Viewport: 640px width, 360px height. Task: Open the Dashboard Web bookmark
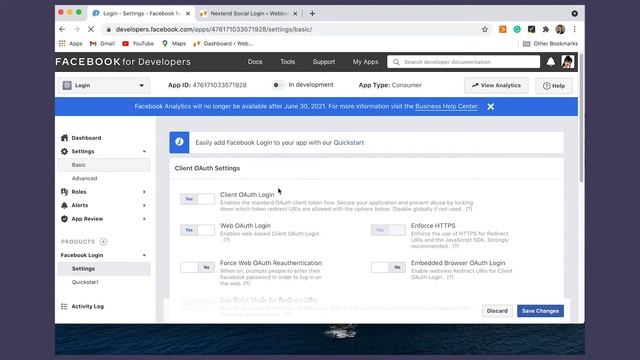pos(223,43)
